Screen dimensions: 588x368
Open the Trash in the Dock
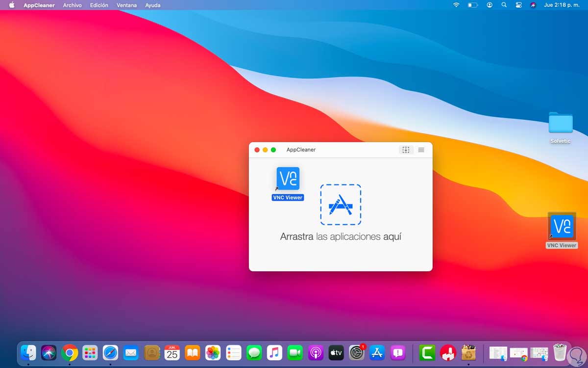[x=560, y=352]
